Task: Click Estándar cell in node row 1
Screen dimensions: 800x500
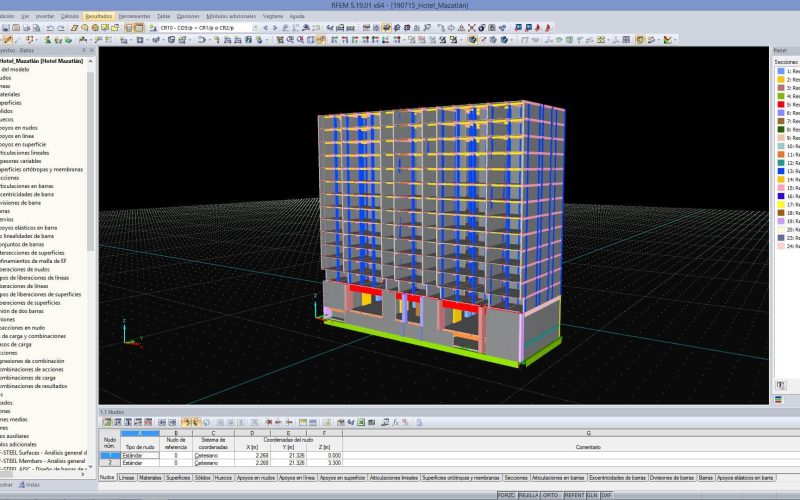Action: (x=140, y=455)
